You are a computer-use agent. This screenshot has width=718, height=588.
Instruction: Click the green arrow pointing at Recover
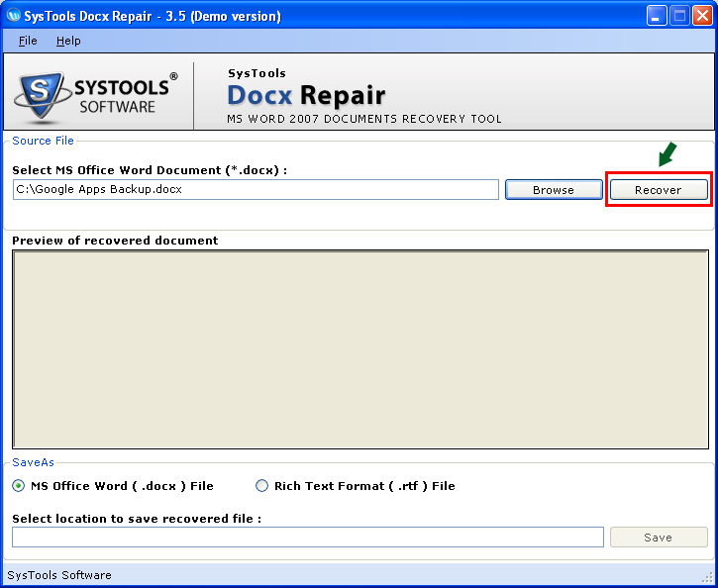(x=669, y=155)
